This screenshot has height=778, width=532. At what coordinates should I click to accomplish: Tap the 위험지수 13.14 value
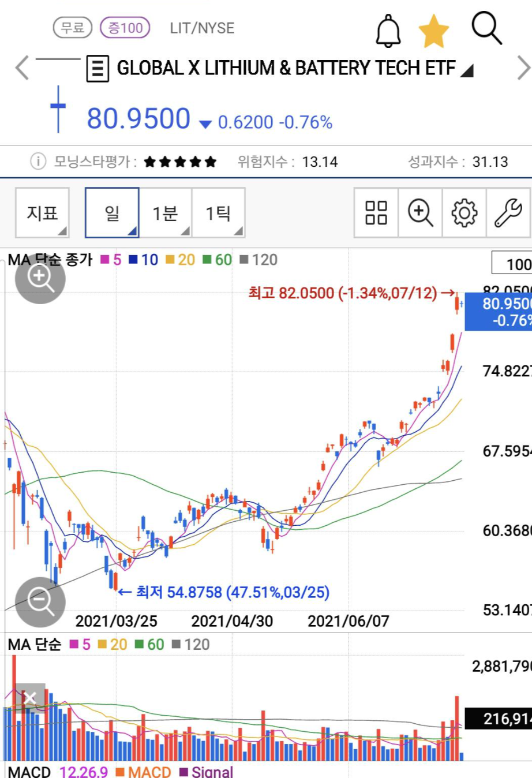pyautogui.click(x=320, y=162)
